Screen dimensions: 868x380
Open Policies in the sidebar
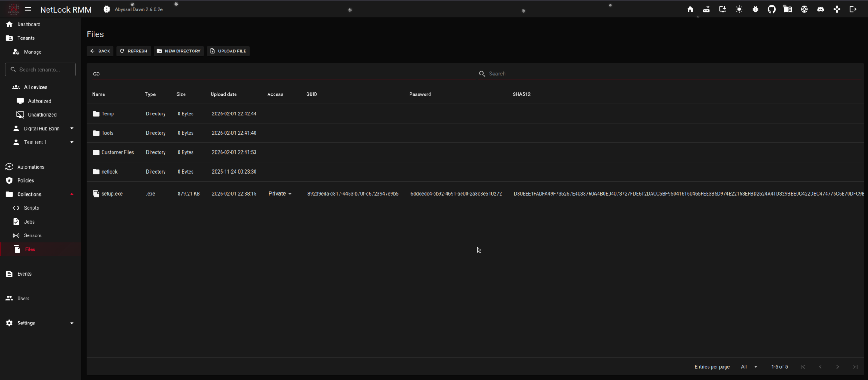[x=41, y=180]
